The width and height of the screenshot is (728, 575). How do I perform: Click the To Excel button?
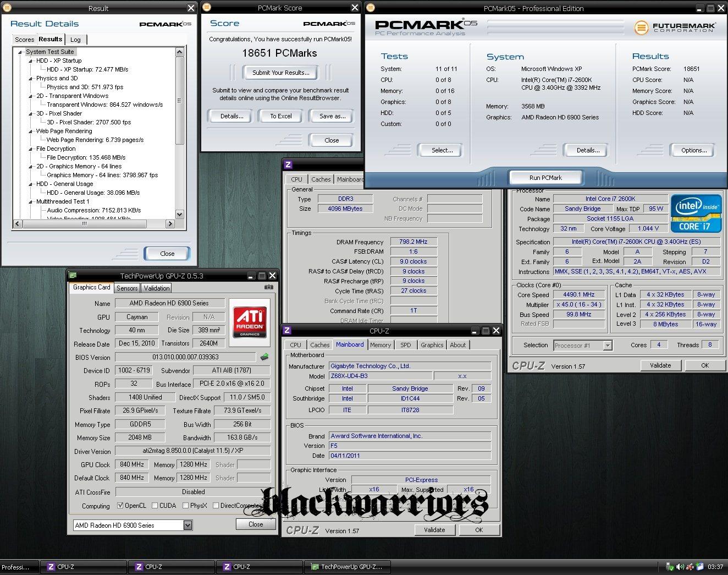point(281,116)
